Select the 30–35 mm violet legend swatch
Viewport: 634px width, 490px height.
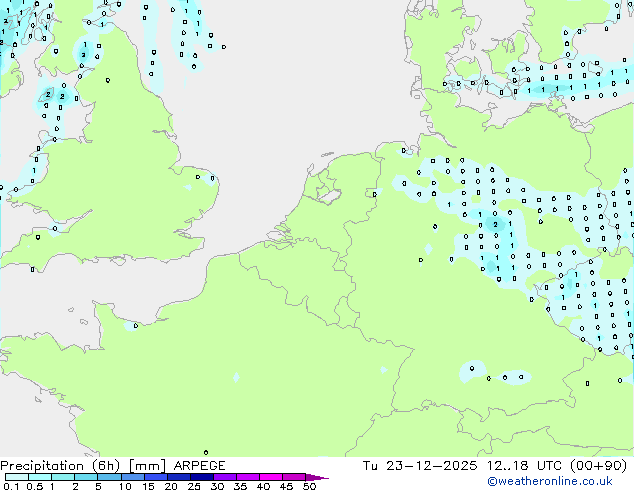pyautogui.click(x=224, y=477)
